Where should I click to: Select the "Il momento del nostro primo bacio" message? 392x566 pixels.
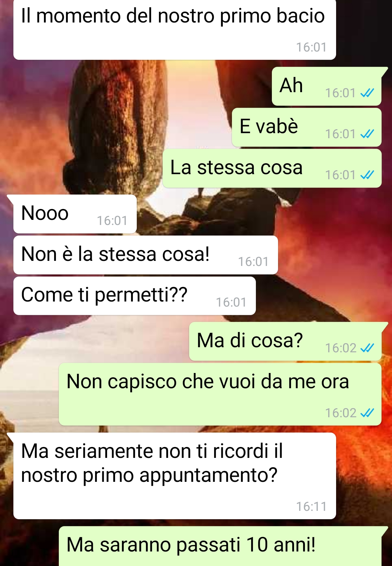(x=175, y=29)
